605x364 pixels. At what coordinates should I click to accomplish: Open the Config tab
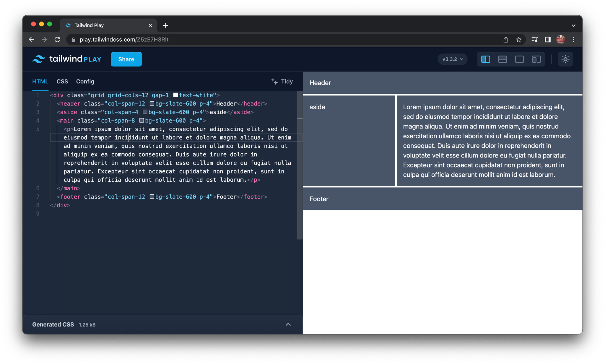tap(85, 81)
